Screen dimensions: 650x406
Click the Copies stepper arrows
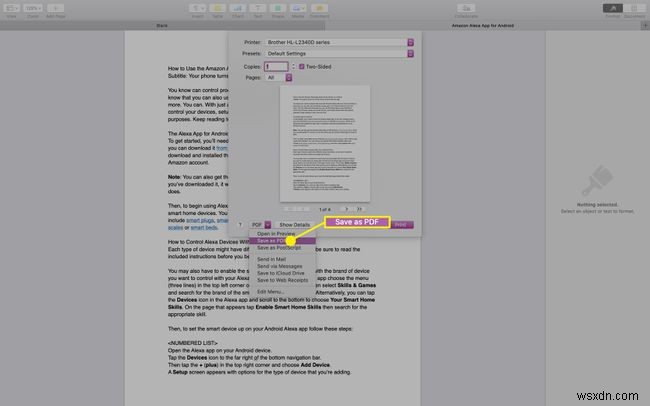293,66
